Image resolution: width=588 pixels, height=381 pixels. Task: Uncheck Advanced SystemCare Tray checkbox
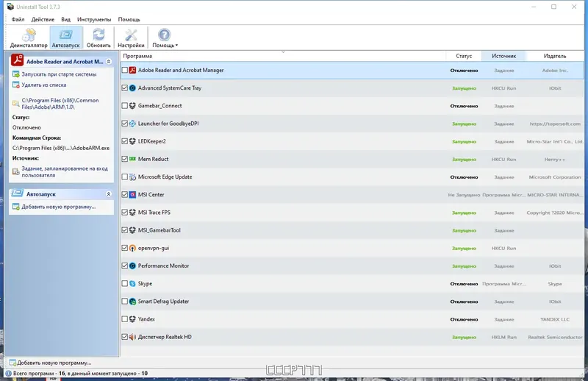(x=125, y=88)
